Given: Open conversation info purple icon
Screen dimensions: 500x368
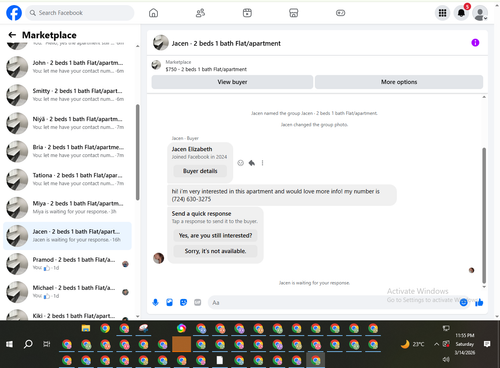Looking at the screenshot, I should [x=475, y=43].
